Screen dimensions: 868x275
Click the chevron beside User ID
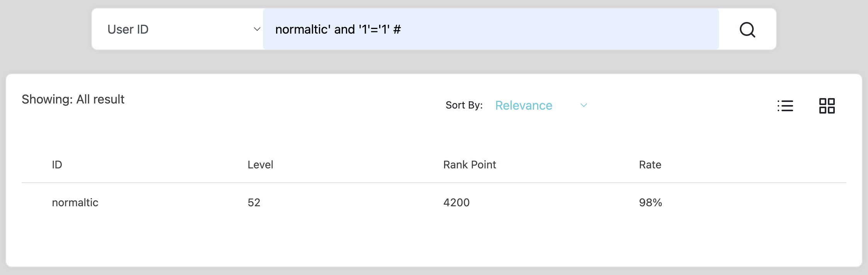(x=257, y=29)
